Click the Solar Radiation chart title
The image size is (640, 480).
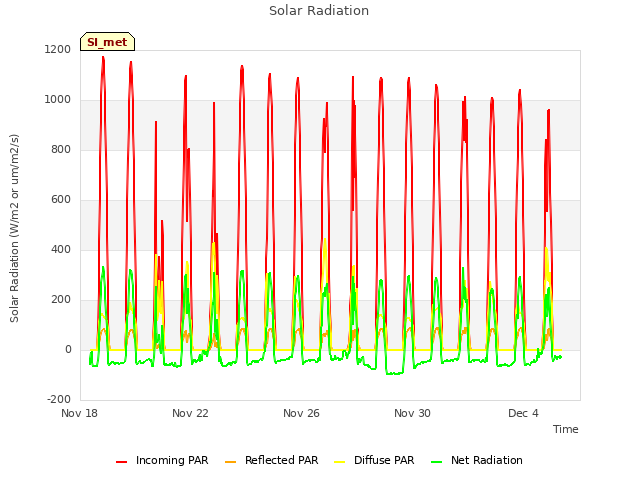[319, 11]
